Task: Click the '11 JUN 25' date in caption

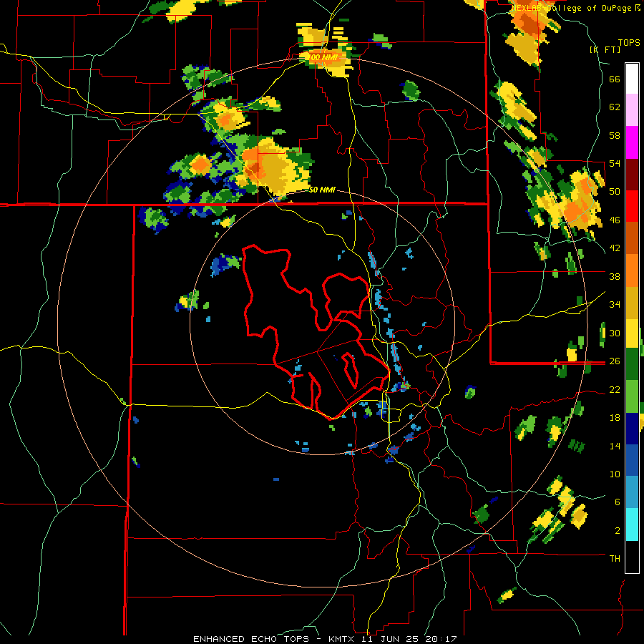Action: pyautogui.click(x=389, y=639)
